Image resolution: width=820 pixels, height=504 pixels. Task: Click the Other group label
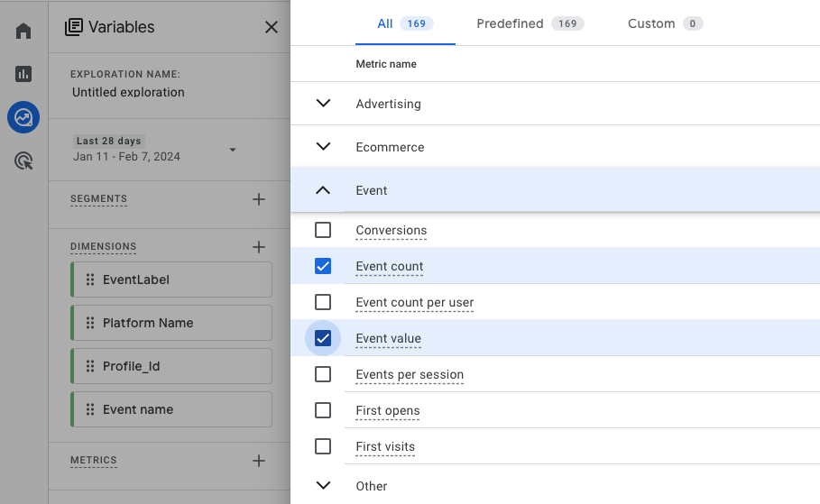[372, 486]
